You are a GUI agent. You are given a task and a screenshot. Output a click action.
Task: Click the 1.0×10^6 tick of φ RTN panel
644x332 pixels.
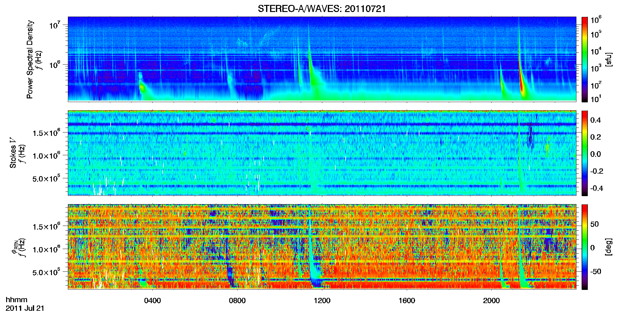[46, 249]
